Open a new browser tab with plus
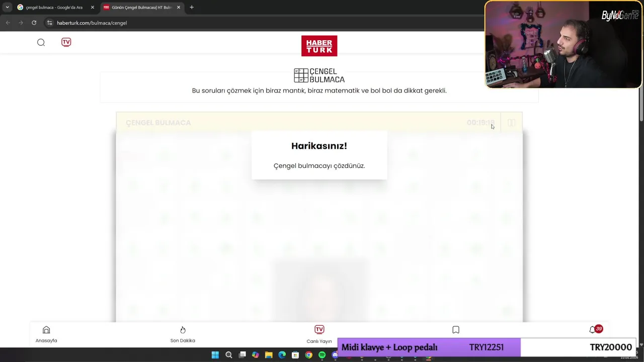644x362 pixels. coord(192,7)
